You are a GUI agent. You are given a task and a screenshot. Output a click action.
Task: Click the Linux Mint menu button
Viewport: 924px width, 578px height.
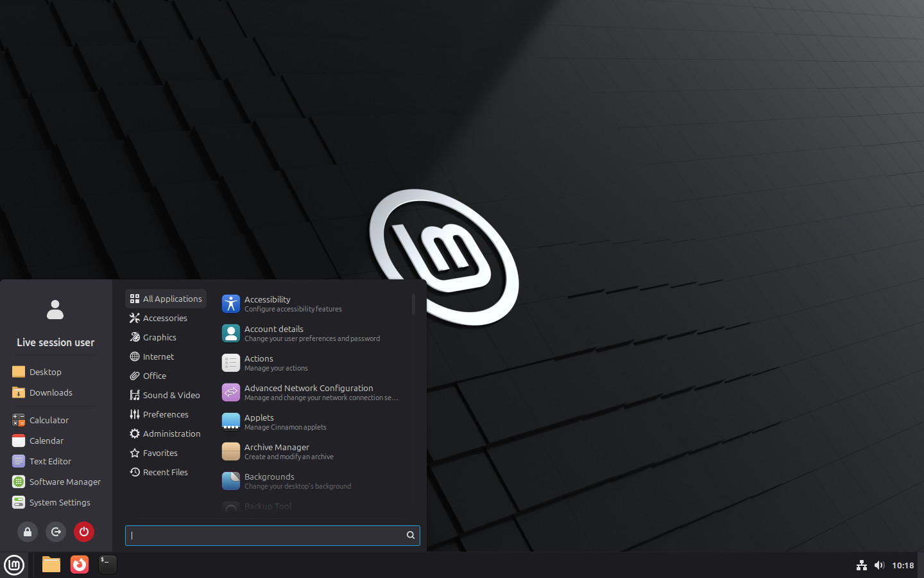coord(14,565)
